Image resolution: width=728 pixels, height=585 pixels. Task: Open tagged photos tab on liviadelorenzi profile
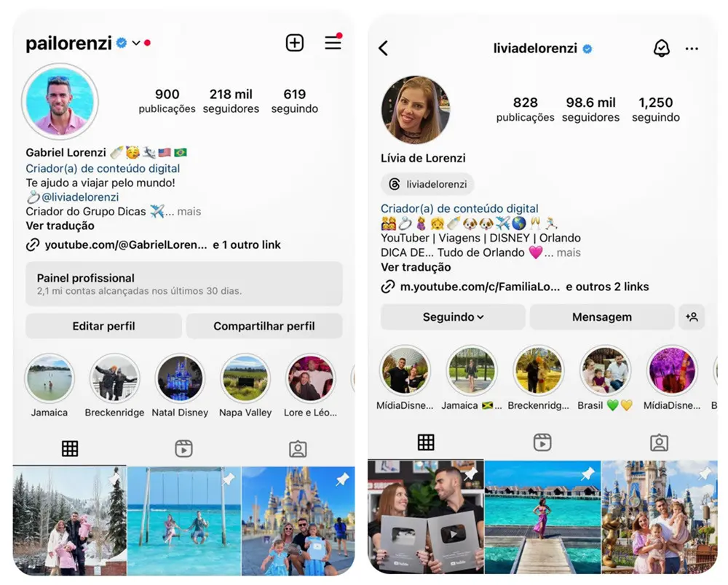click(x=659, y=442)
